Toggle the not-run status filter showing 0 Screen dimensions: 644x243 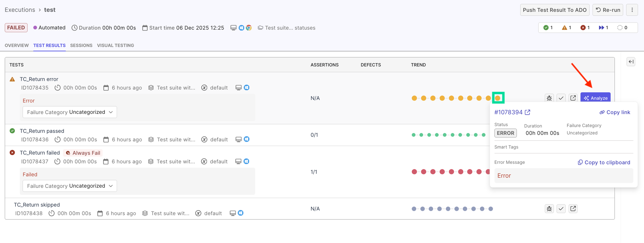click(x=622, y=28)
